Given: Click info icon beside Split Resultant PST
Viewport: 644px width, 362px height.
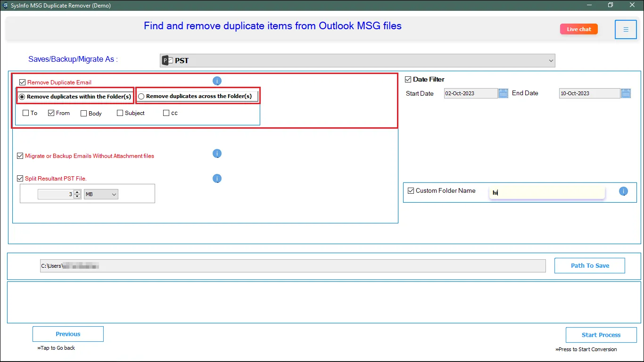Looking at the screenshot, I should (x=217, y=179).
